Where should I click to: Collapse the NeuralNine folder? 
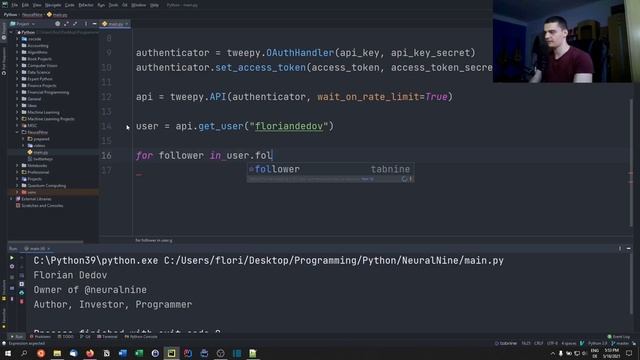[x=17, y=132]
